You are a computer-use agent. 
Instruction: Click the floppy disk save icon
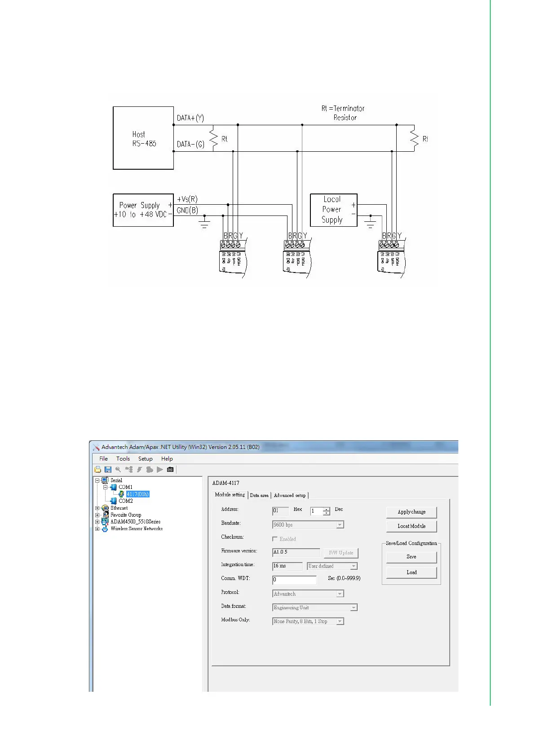pos(108,470)
